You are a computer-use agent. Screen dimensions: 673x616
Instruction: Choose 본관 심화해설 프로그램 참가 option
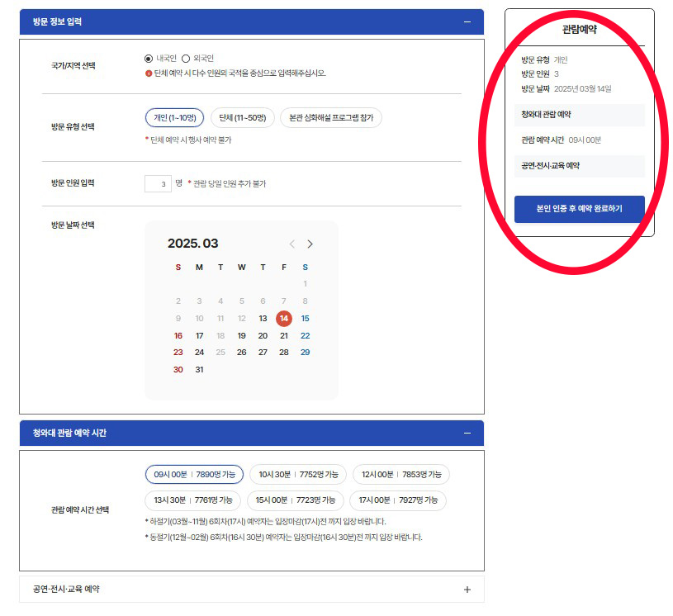coord(331,117)
